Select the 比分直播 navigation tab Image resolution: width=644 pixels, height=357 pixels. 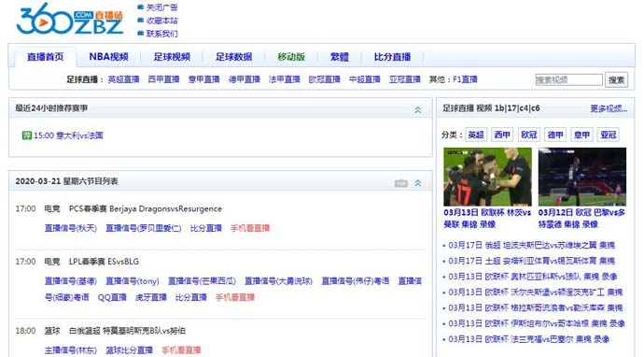(x=392, y=57)
